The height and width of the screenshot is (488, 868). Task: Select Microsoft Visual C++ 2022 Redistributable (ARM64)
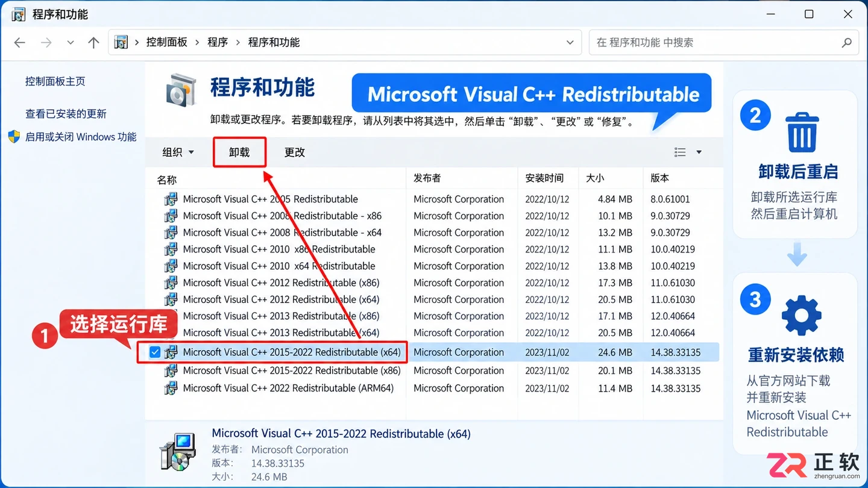(x=288, y=389)
